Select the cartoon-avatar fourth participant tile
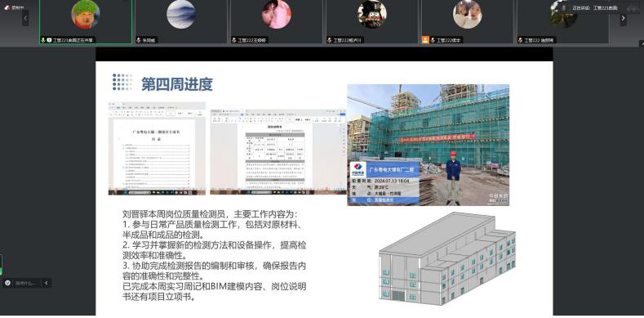 [x=372, y=21]
